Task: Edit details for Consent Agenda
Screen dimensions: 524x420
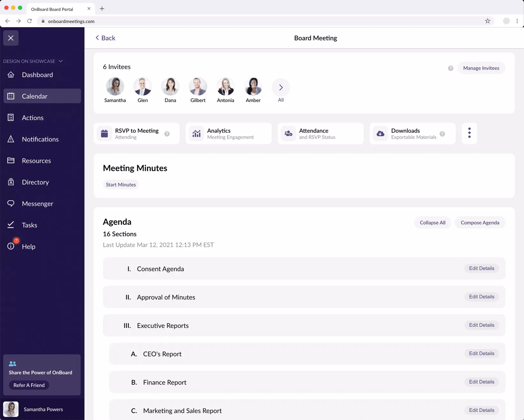Action: [481, 268]
